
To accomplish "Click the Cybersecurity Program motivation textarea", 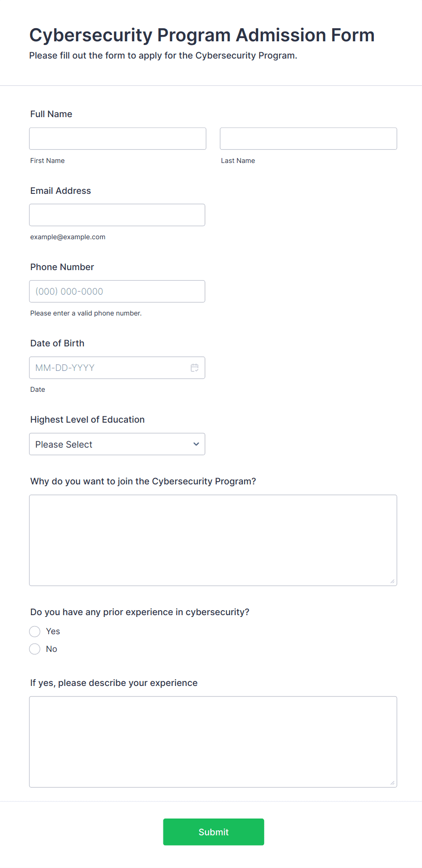I will [x=213, y=540].
